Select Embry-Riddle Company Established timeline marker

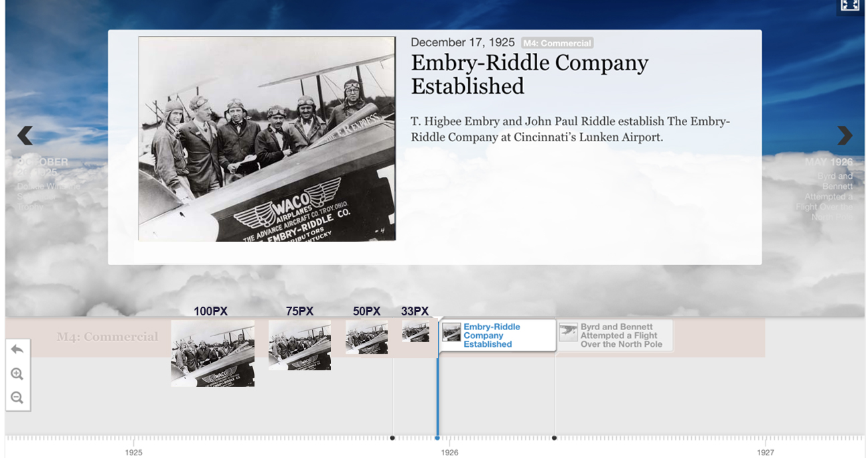(x=498, y=335)
